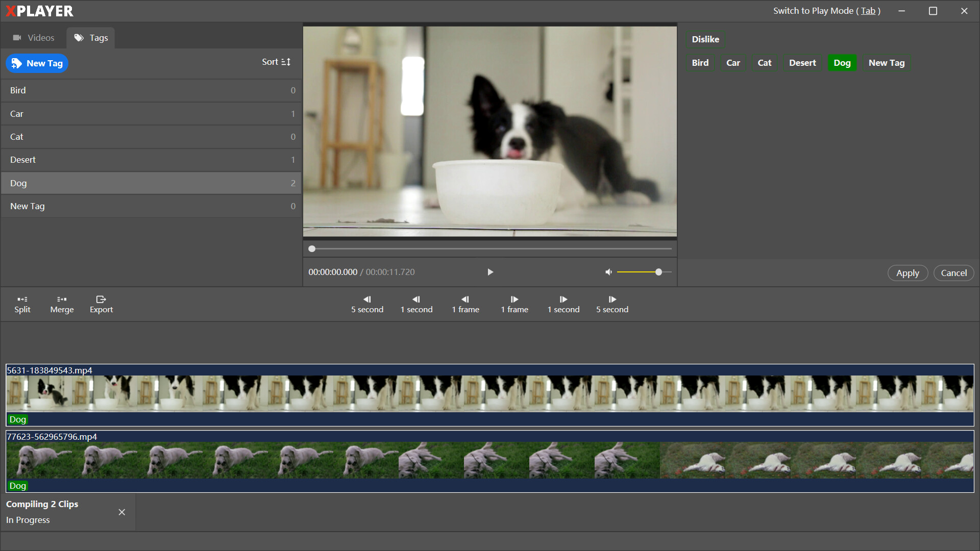Image resolution: width=980 pixels, height=551 pixels.
Task: Select the Car tag row
Action: (x=151, y=114)
